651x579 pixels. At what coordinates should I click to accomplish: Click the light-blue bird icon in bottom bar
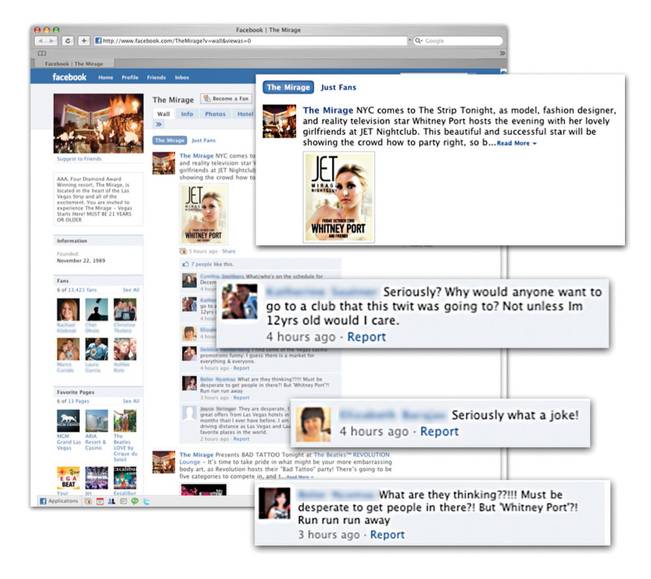coord(146,501)
